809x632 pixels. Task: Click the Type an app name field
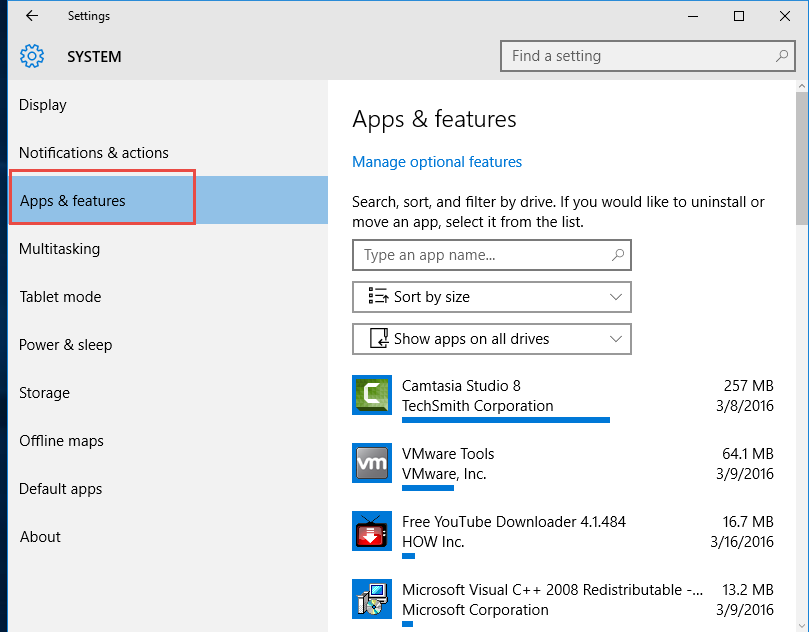492,255
